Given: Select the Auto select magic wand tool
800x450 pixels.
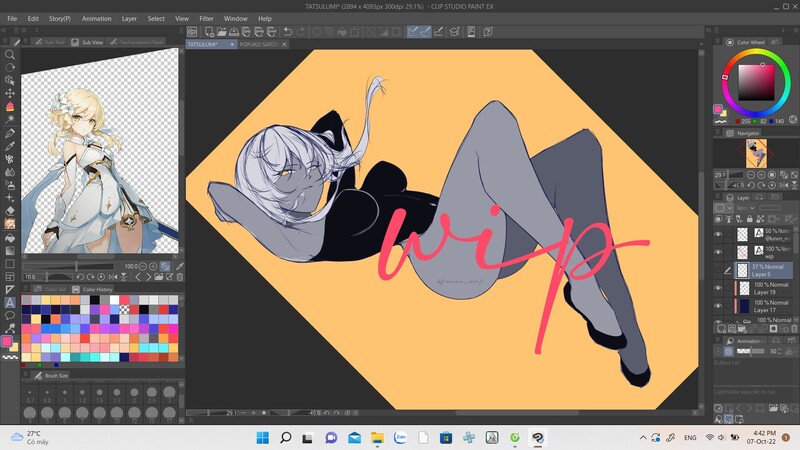Looking at the screenshot, I should [10, 119].
